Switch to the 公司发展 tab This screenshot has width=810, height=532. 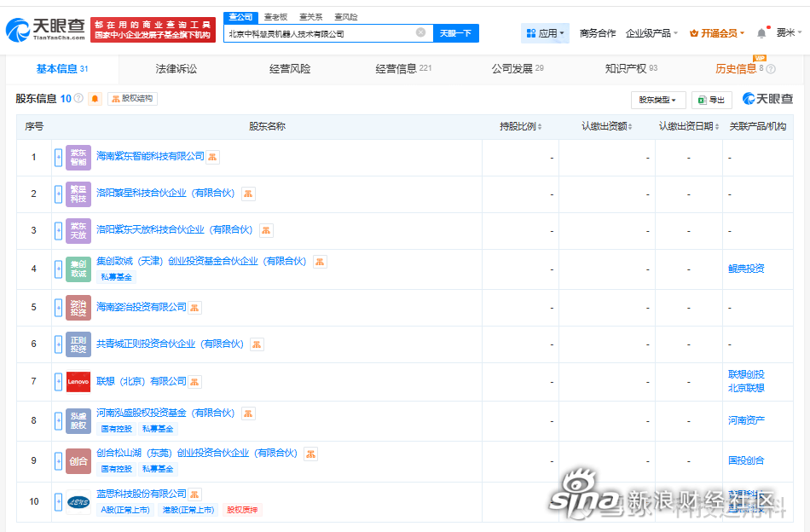[517, 69]
